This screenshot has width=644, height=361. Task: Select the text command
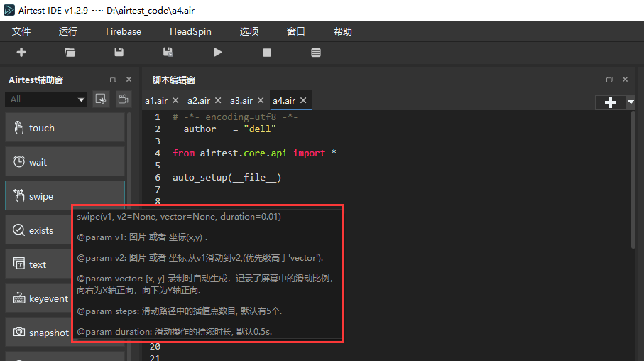point(38,264)
